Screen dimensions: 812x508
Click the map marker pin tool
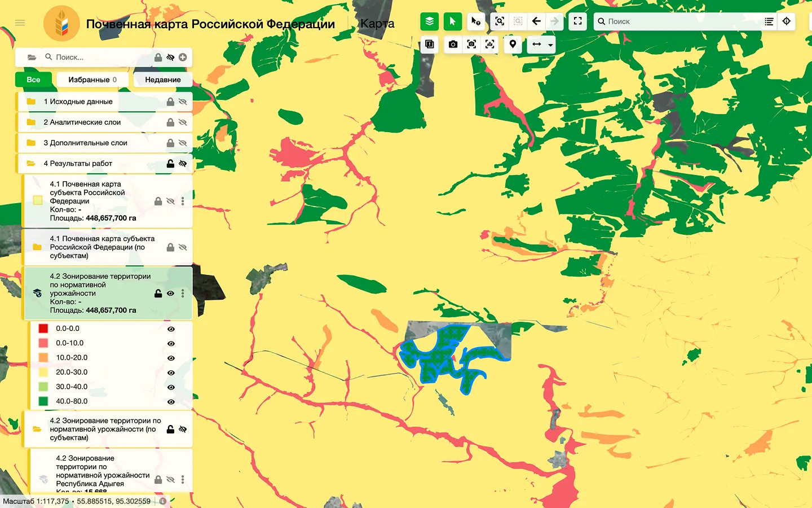pyautogui.click(x=513, y=44)
